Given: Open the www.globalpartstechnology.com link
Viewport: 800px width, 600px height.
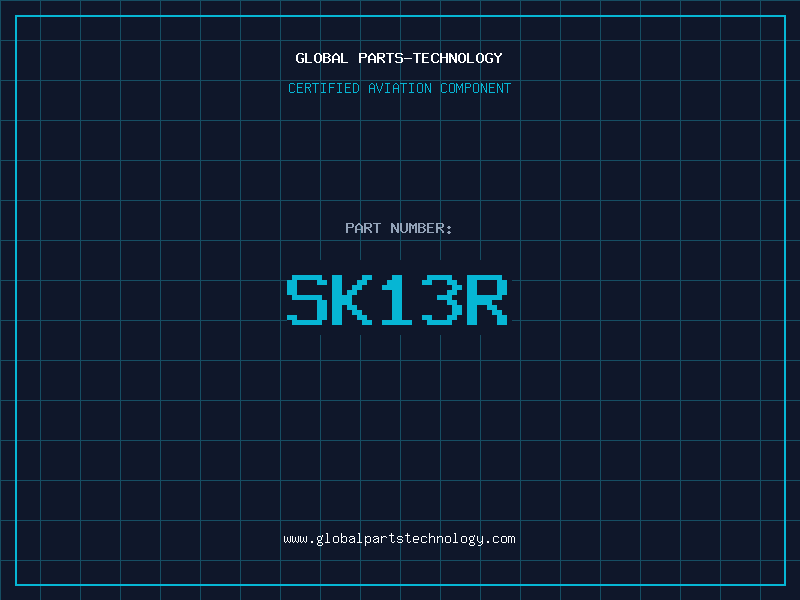Looking at the screenshot, I should (399, 539).
